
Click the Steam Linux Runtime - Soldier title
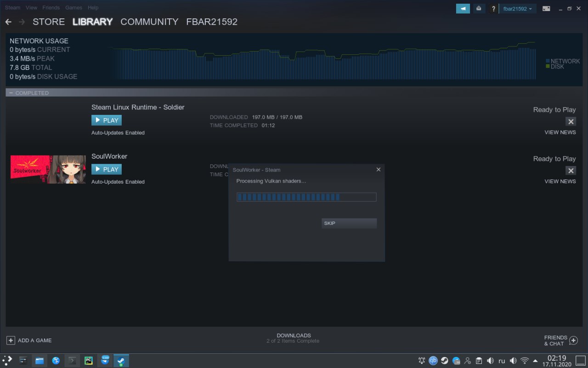138,107
